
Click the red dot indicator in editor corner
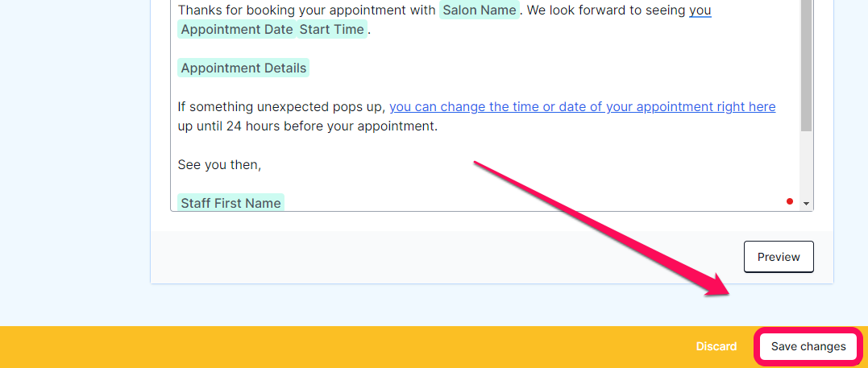tap(789, 201)
